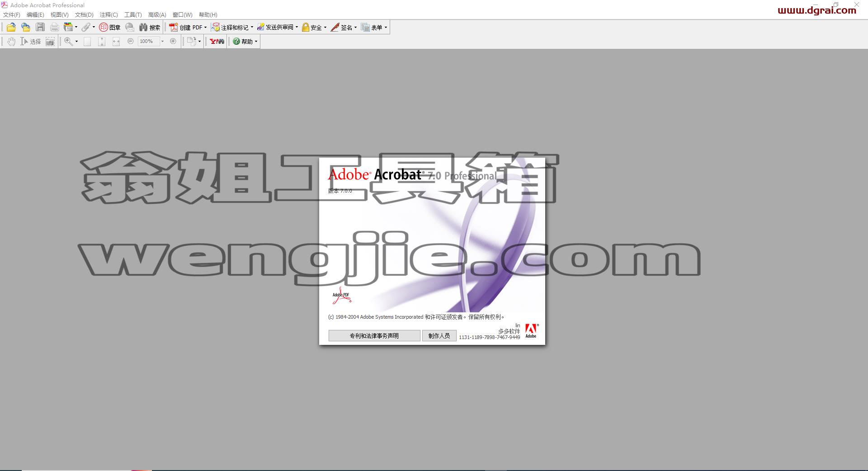Open the 签名 sign dropdown

point(344,28)
